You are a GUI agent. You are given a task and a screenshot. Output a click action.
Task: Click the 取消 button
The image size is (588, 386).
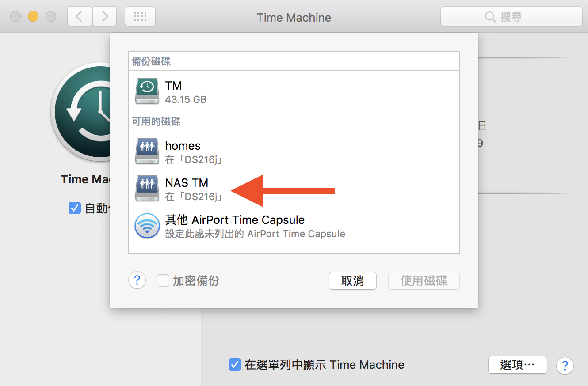point(352,281)
